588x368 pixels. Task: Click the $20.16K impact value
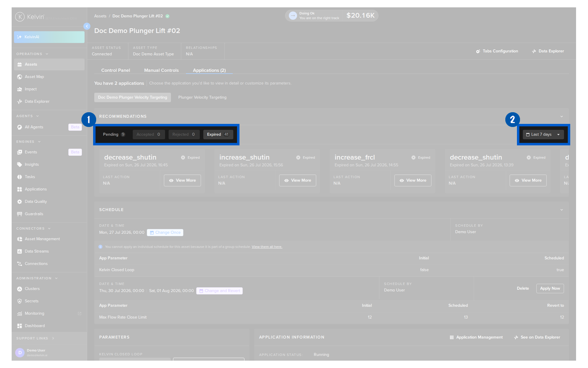360,16
